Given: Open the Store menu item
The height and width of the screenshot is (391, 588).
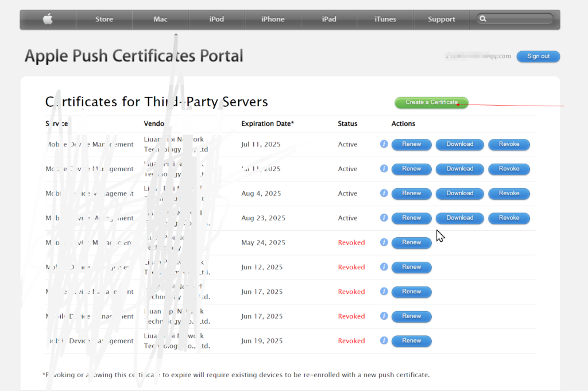Looking at the screenshot, I should 104,20.
